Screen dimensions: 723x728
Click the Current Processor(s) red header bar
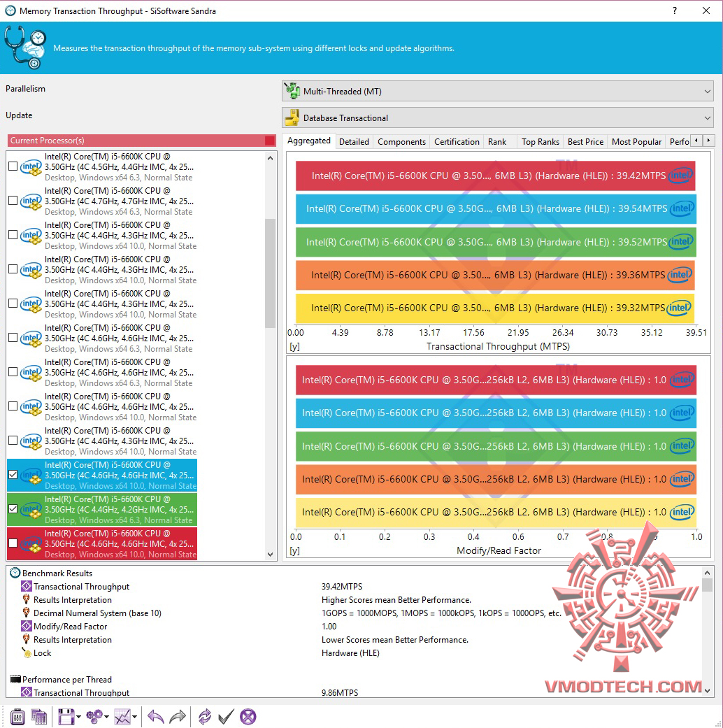(142, 140)
